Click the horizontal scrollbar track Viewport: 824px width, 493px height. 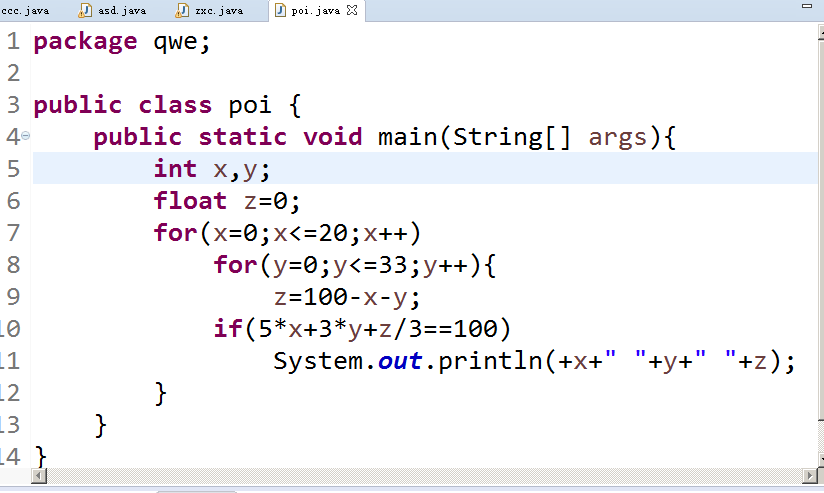(x=424, y=476)
